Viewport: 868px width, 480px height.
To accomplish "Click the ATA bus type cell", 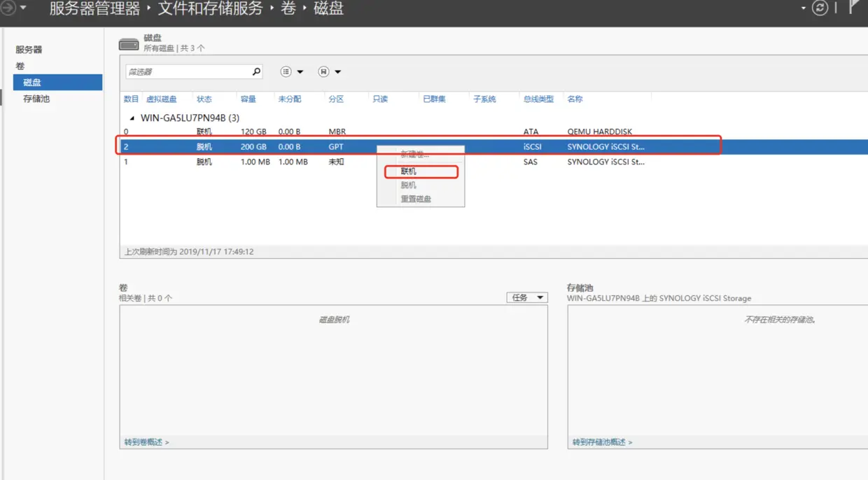I will pos(531,132).
